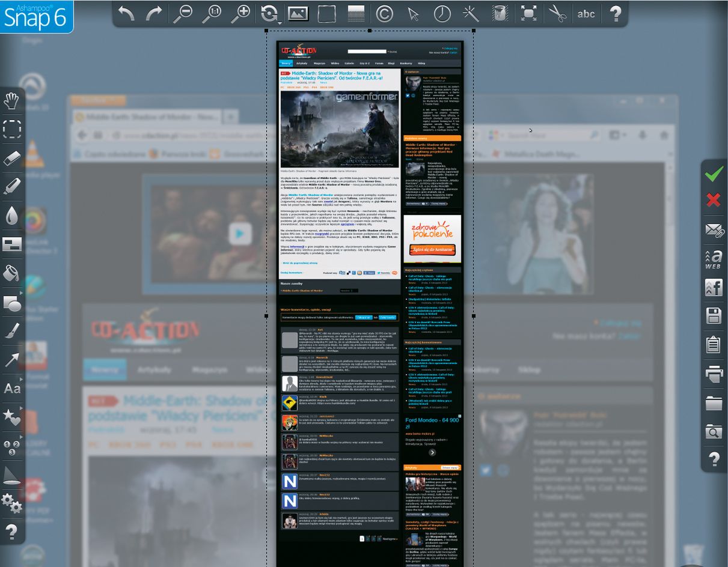The height and width of the screenshot is (567, 728).
Task: Click the 'Ford Mondeo - 64 900 zł' ad link
Action: click(432, 423)
